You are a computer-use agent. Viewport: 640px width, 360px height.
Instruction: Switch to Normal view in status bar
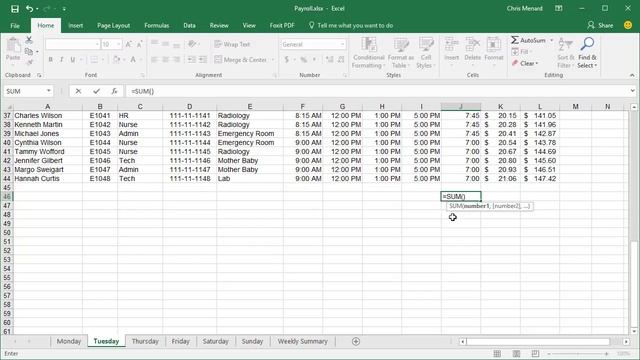coord(497,353)
